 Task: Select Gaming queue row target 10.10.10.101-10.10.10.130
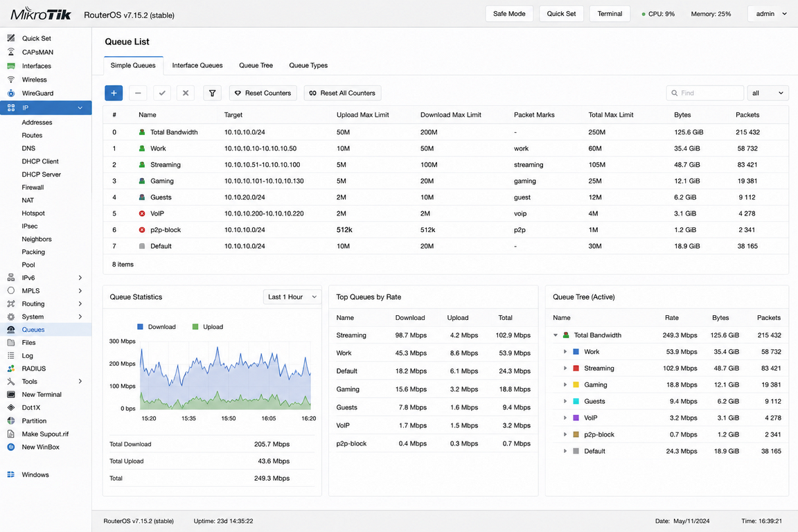click(264, 181)
